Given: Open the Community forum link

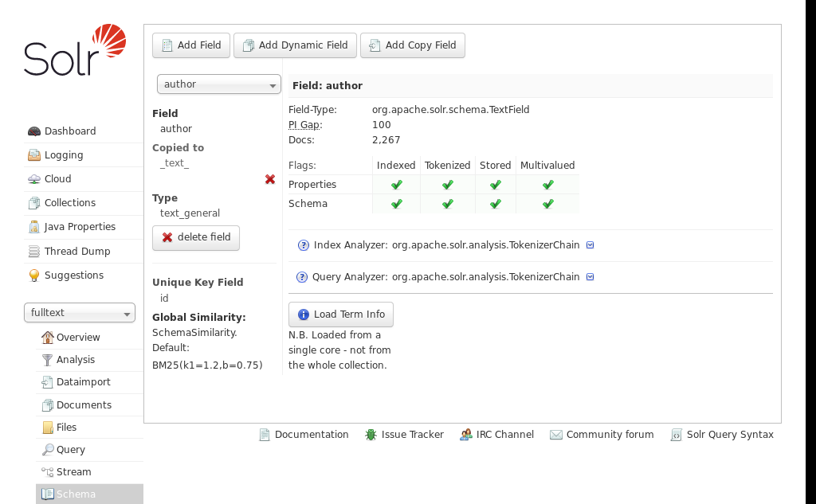Looking at the screenshot, I should click(602, 435).
